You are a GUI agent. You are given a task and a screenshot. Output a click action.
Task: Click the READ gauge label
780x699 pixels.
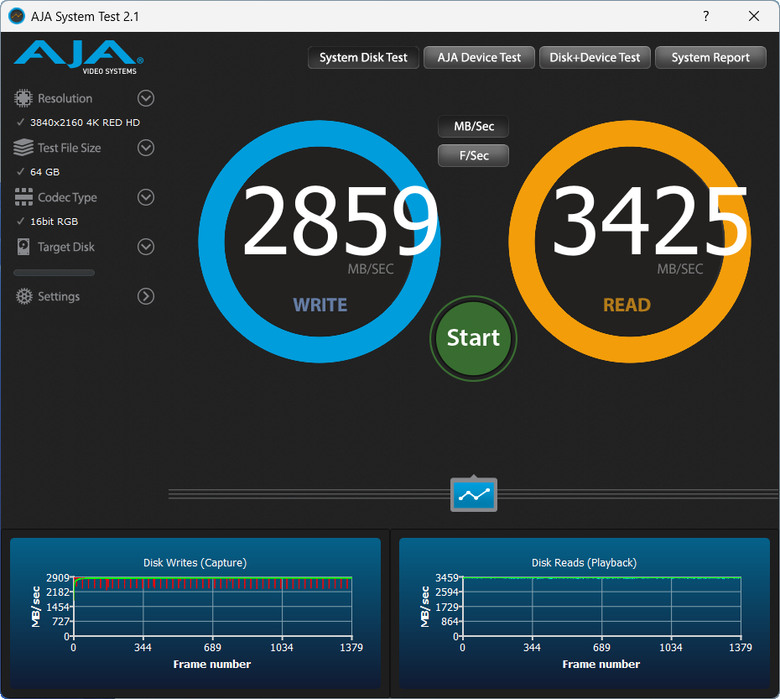tap(627, 305)
